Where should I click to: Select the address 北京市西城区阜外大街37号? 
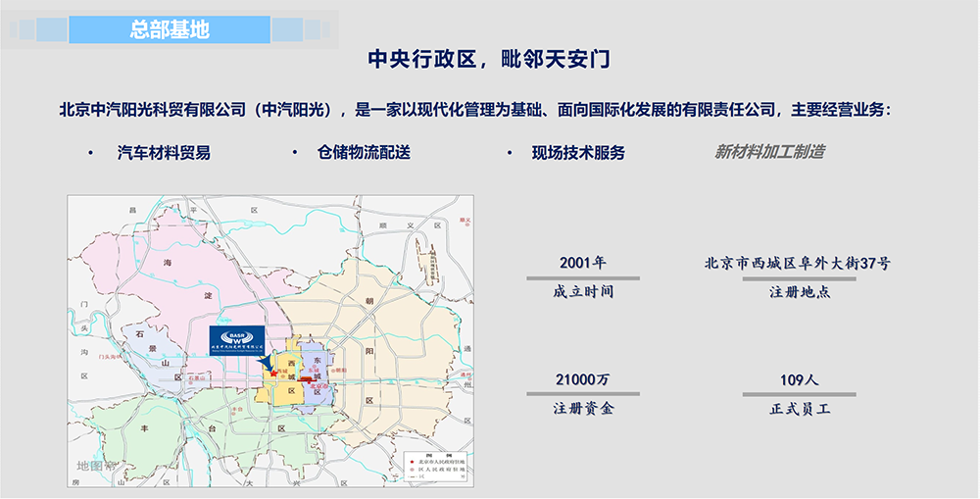[x=797, y=264]
